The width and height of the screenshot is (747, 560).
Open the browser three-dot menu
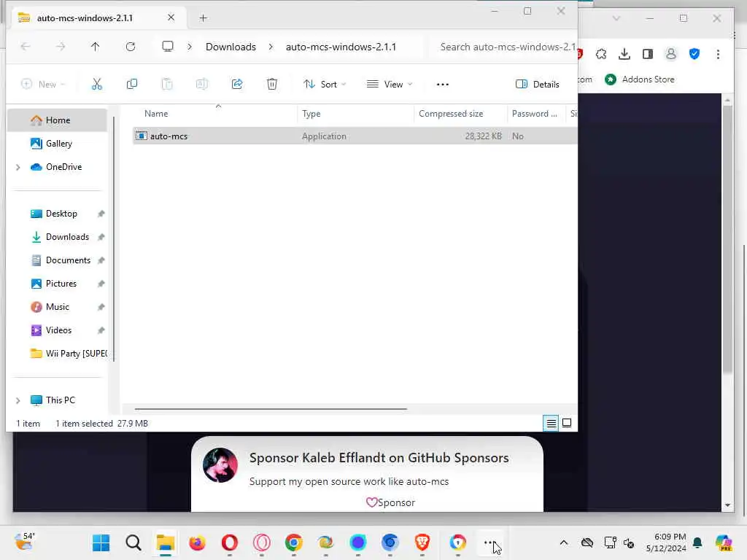pos(718,54)
